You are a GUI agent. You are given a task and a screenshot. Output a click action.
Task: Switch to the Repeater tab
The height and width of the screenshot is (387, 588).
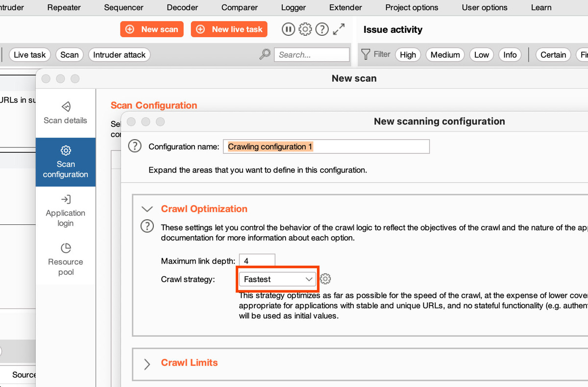click(64, 7)
